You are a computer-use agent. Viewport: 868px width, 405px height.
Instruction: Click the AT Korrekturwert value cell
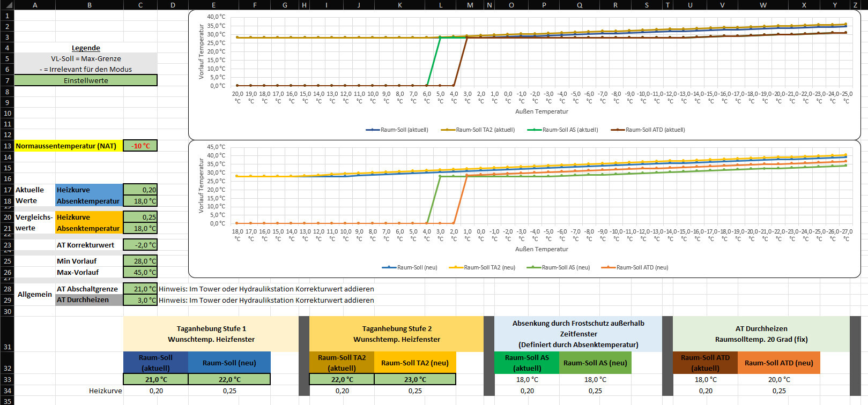click(140, 245)
